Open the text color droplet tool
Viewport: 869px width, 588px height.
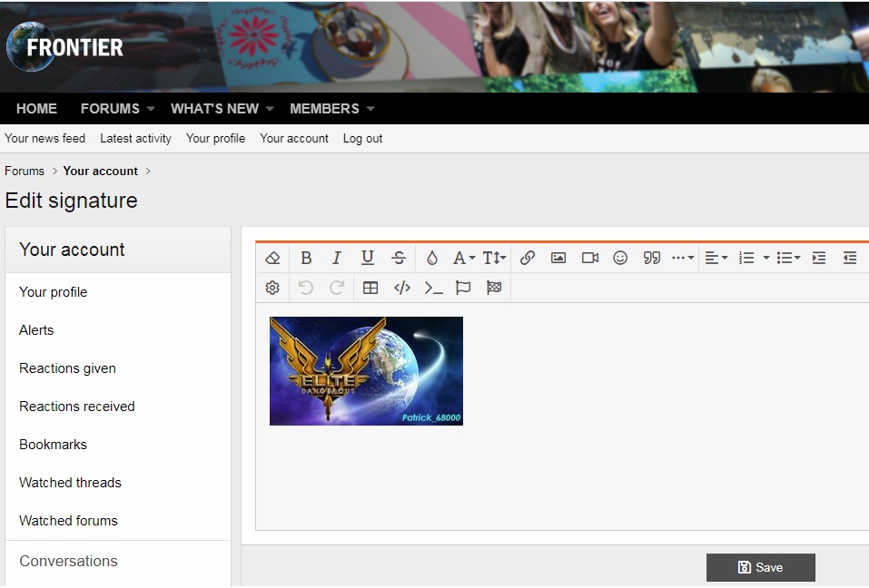432,258
